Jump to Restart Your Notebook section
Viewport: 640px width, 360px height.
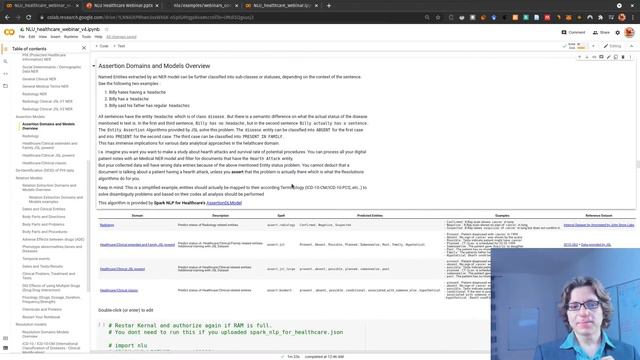pos(41,317)
